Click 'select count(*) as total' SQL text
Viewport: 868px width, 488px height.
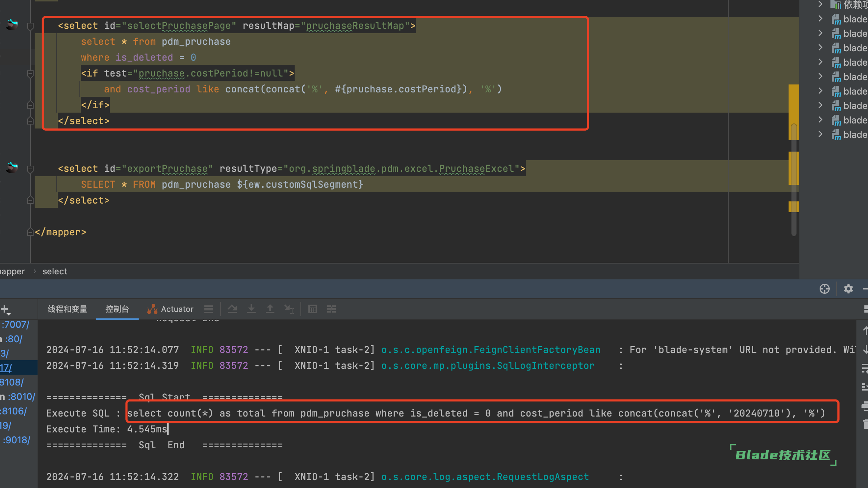(196, 413)
